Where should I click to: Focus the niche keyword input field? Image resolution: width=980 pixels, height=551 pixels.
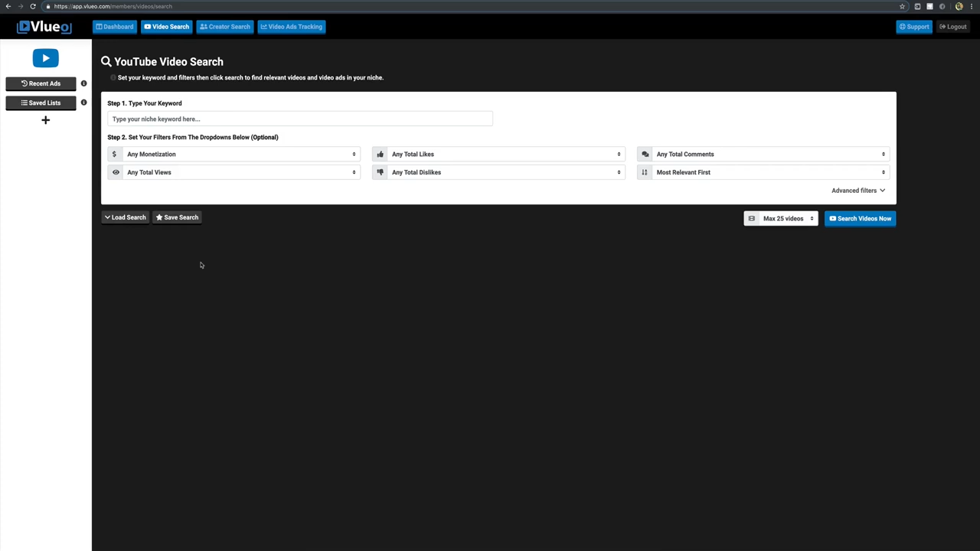click(300, 119)
